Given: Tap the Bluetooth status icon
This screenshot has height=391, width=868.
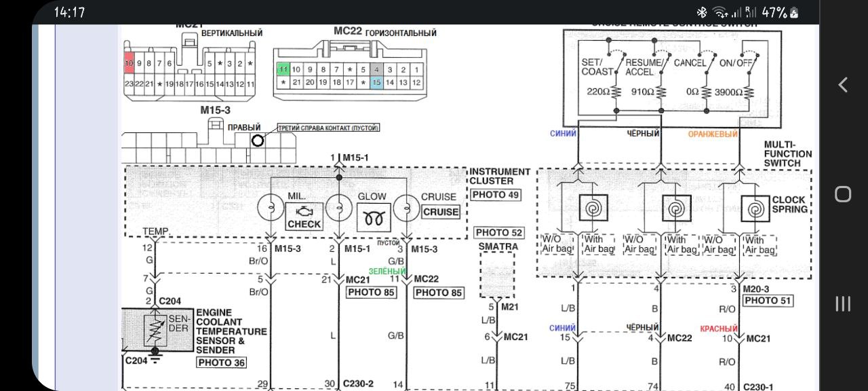Looking at the screenshot, I should click(x=702, y=12).
